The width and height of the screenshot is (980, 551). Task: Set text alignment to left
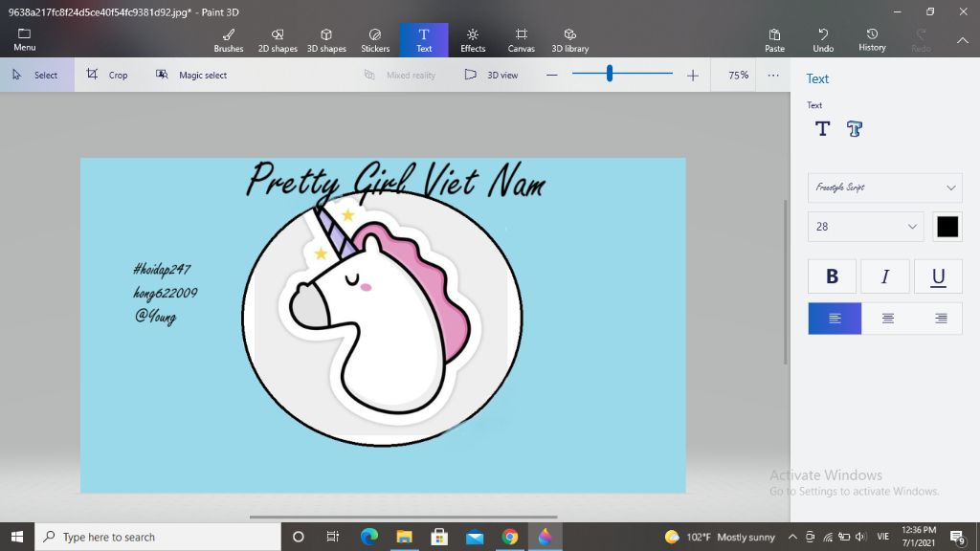click(x=835, y=318)
